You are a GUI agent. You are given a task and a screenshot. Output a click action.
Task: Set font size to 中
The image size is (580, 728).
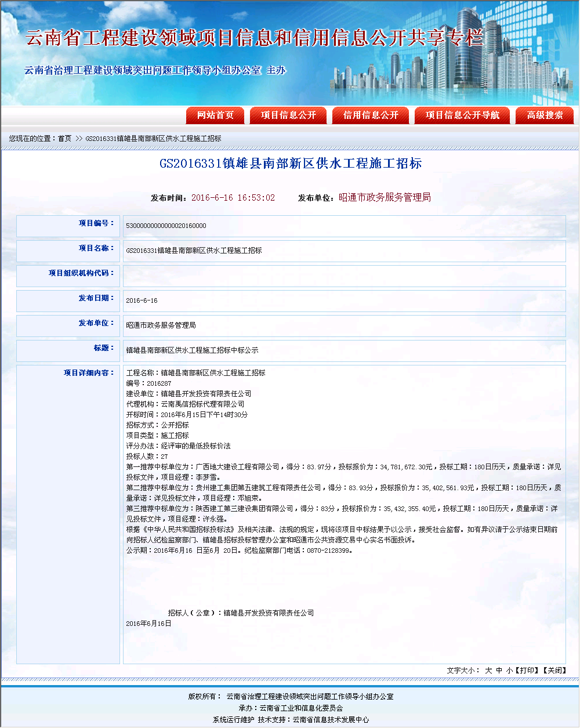point(499,670)
